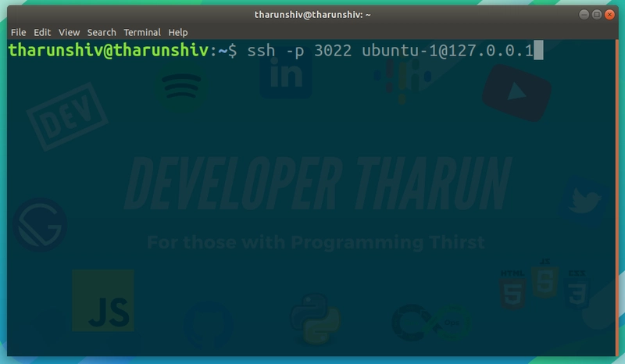
Task: Click the terminal cursor block
Action: pos(538,50)
